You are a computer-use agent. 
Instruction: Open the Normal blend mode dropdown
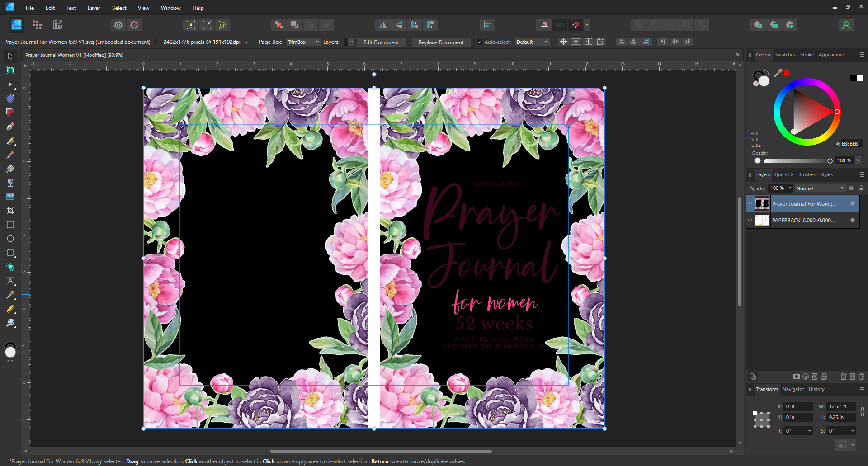click(x=820, y=188)
